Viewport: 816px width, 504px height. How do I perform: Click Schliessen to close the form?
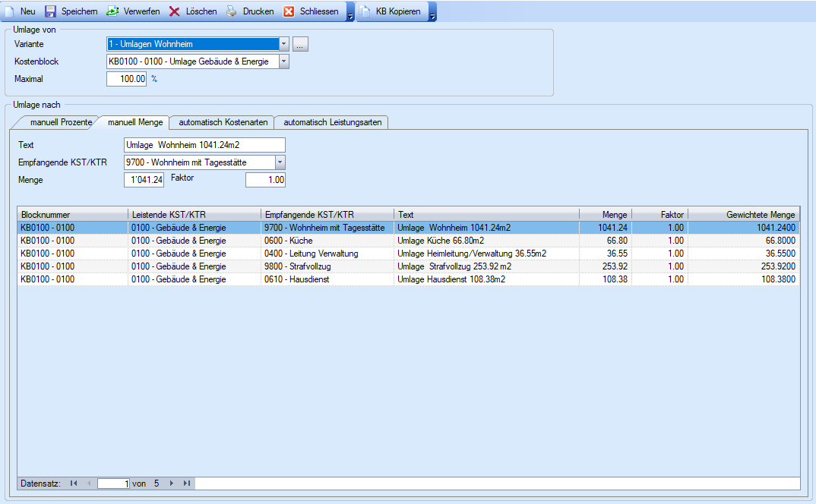pos(319,11)
